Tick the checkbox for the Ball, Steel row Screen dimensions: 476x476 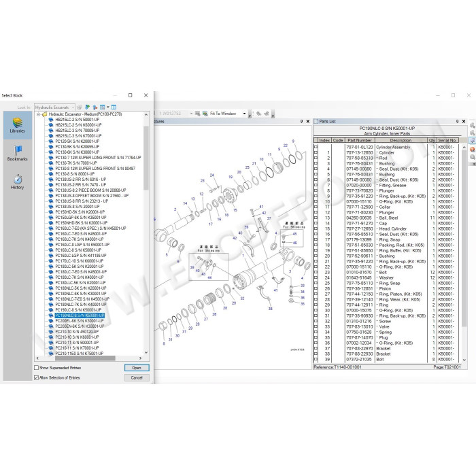tap(316, 218)
